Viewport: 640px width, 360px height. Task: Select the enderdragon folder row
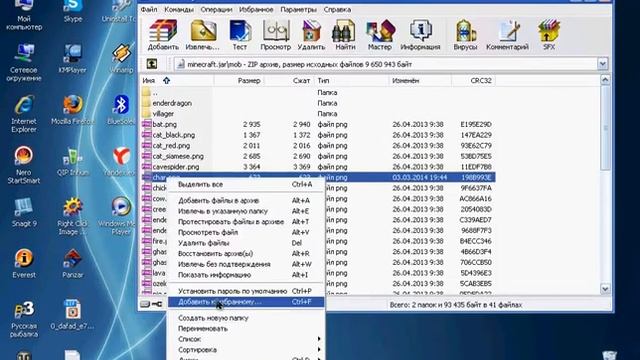(x=318, y=103)
